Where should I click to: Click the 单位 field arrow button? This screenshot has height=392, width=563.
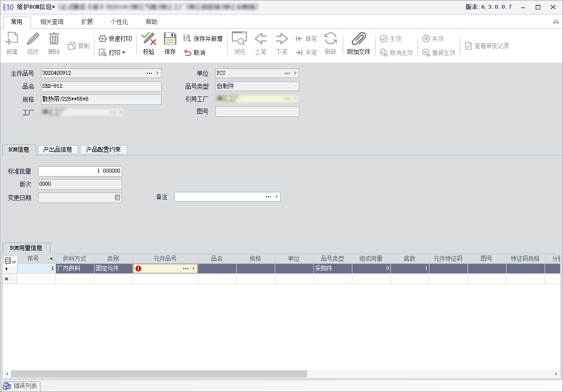[x=295, y=73]
